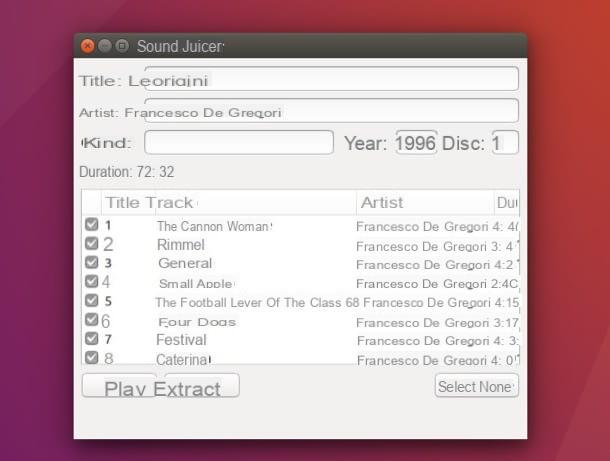Select the track title Rimmel

pyautogui.click(x=181, y=245)
